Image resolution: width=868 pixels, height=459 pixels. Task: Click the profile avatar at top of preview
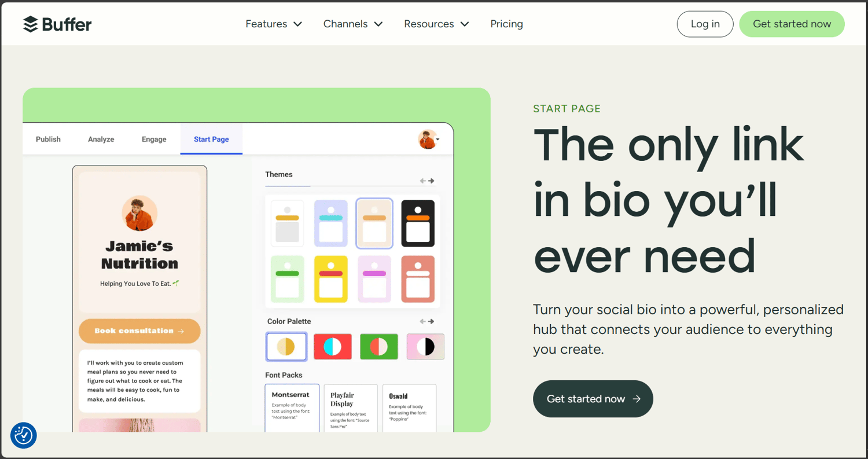pos(427,139)
